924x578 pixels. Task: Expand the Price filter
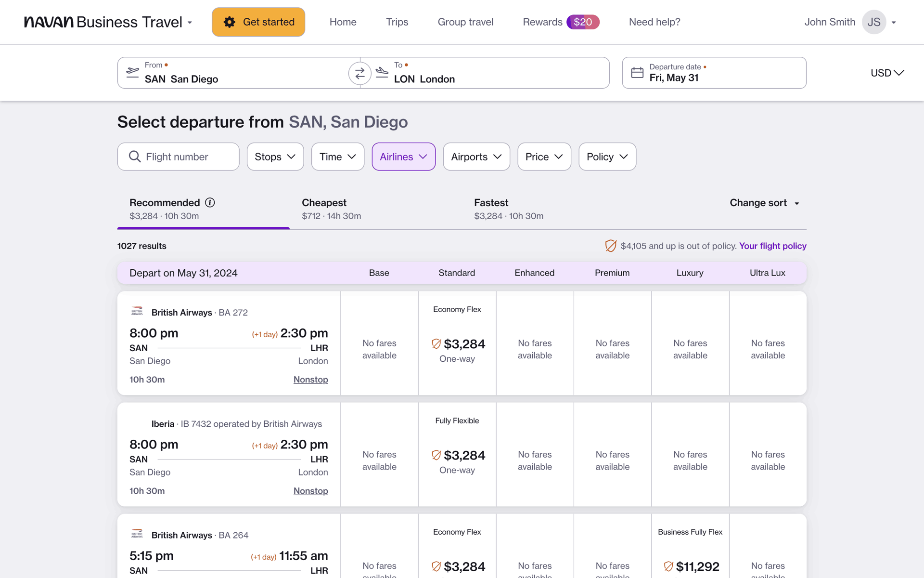coord(544,157)
